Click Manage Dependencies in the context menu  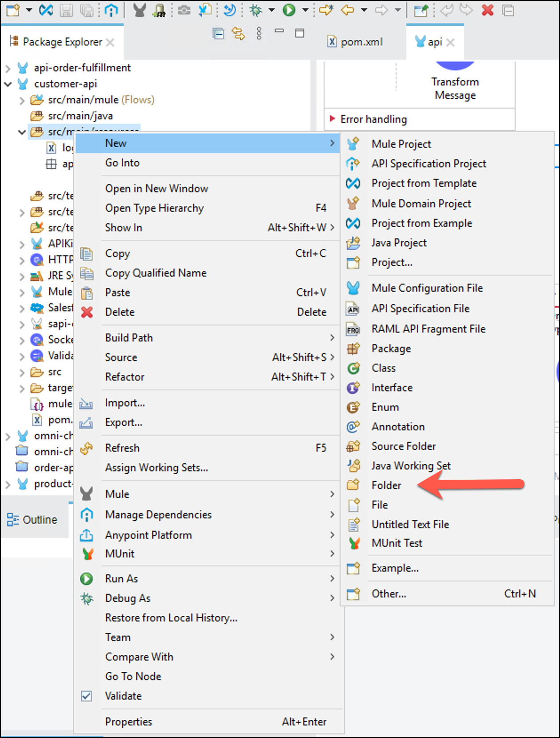209,515
